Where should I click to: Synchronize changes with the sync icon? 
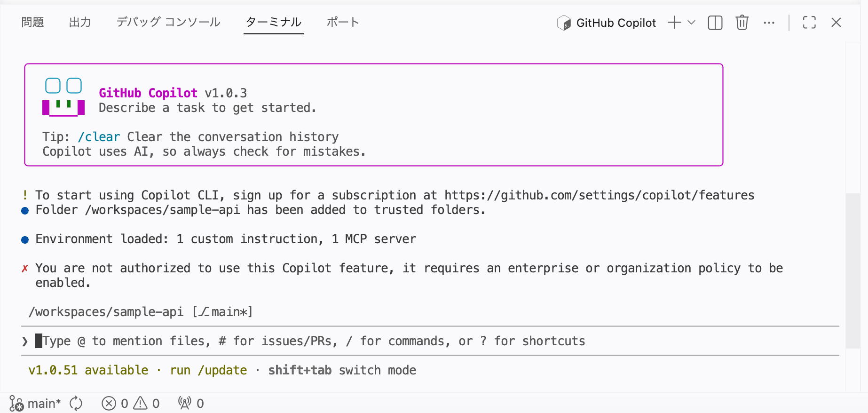(76, 404)
